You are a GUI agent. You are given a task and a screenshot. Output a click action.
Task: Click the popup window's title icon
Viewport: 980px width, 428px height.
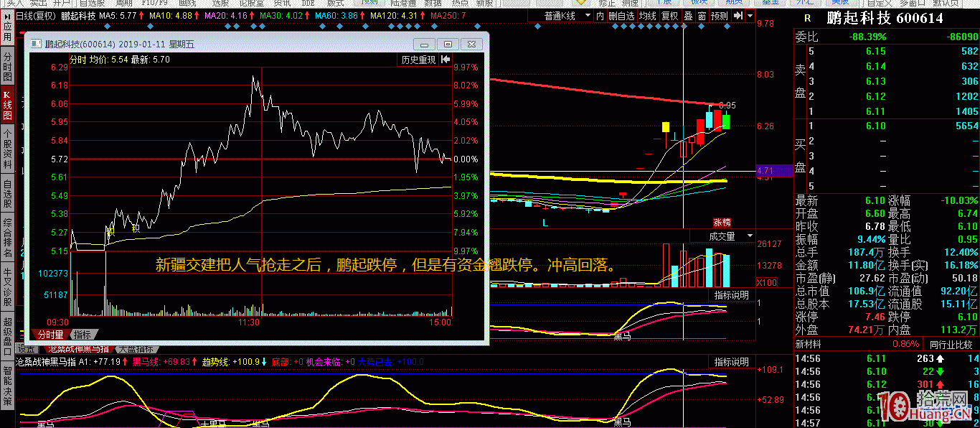(36, 45)
